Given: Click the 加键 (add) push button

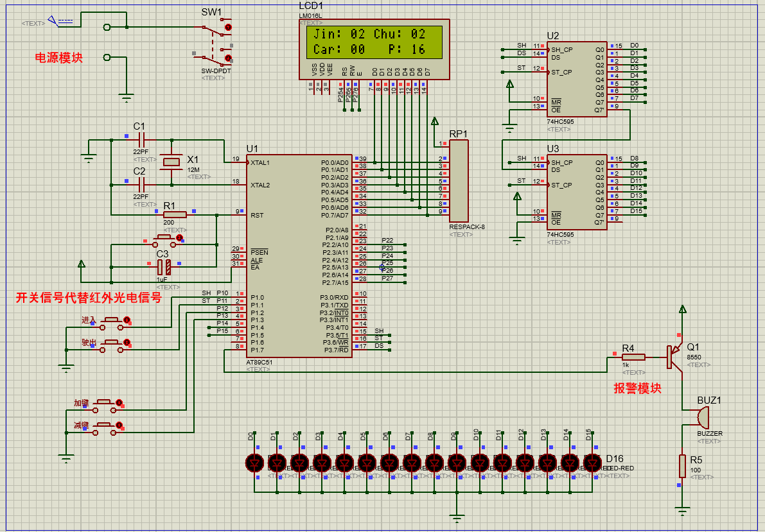Looking at the screenshot, I should pos(107,404).
